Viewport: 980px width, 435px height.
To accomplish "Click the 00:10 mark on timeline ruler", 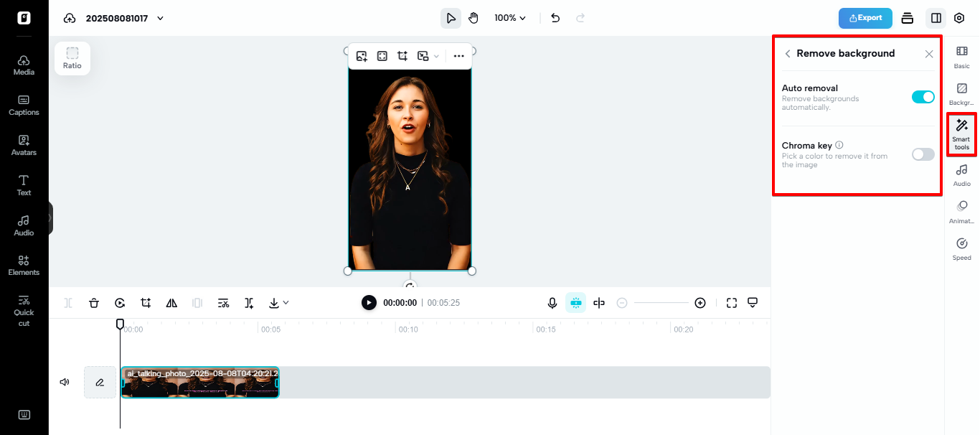I will (408, 329).
